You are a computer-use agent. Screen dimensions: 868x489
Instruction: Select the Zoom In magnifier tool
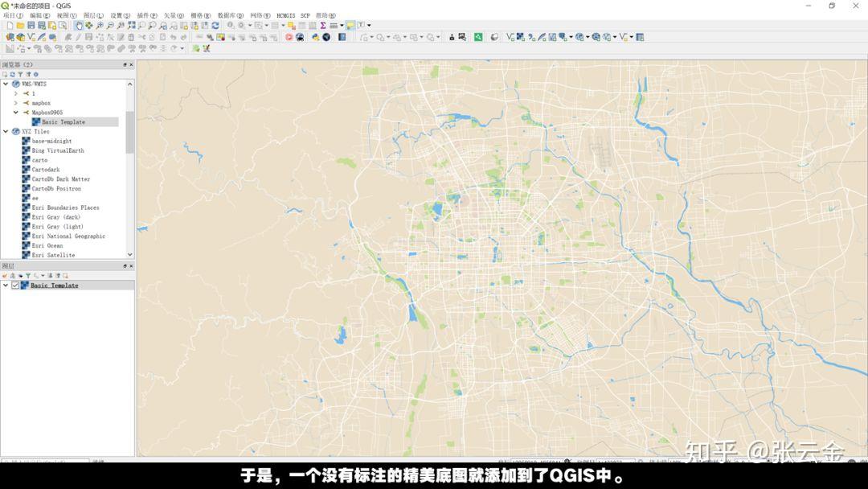pyautogui.click(x=100, y=25)
